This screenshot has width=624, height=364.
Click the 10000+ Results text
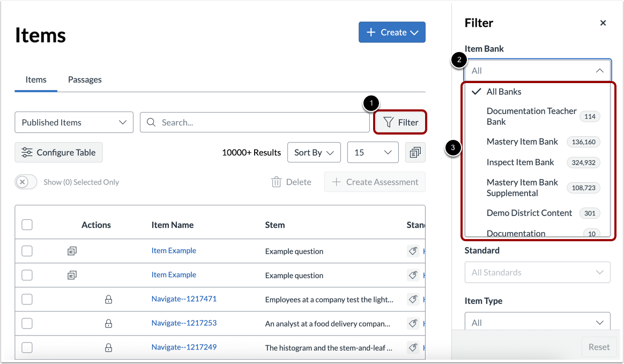(251, 152)
